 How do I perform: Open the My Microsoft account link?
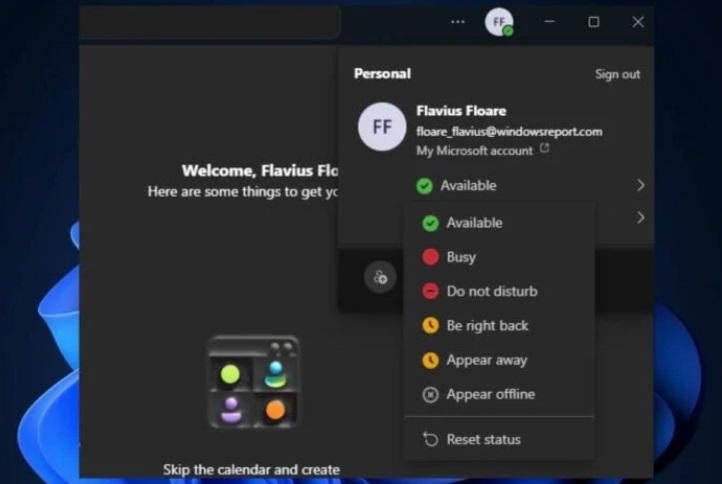click(x=474, y=151)
